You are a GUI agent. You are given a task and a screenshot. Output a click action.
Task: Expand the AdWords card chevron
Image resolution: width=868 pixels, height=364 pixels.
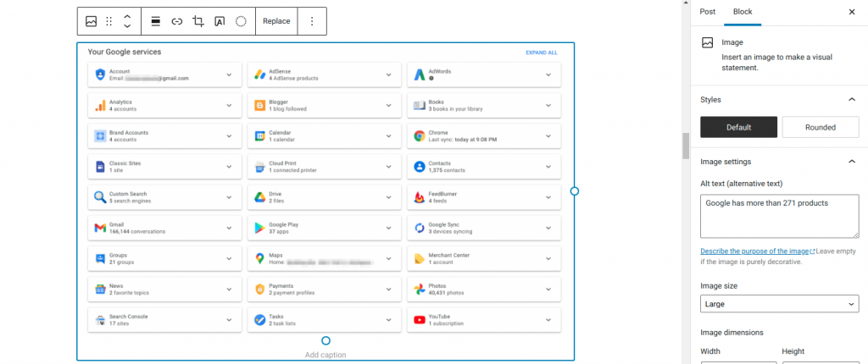548,74
